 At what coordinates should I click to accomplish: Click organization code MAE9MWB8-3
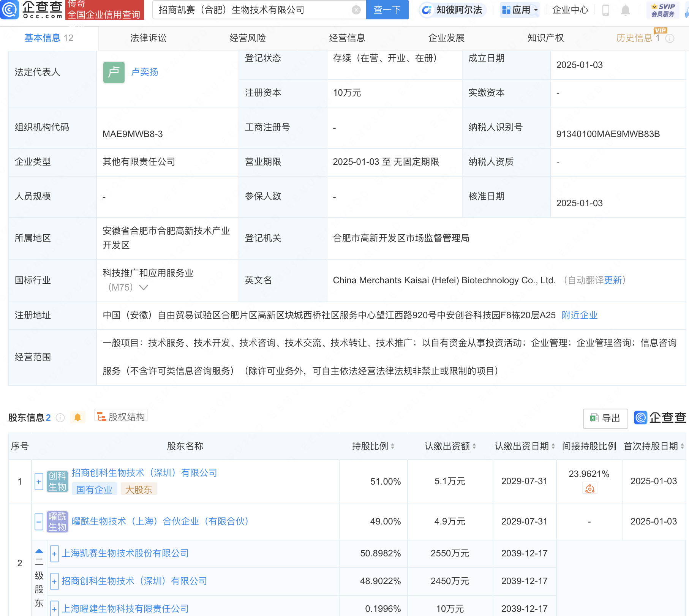133,134
